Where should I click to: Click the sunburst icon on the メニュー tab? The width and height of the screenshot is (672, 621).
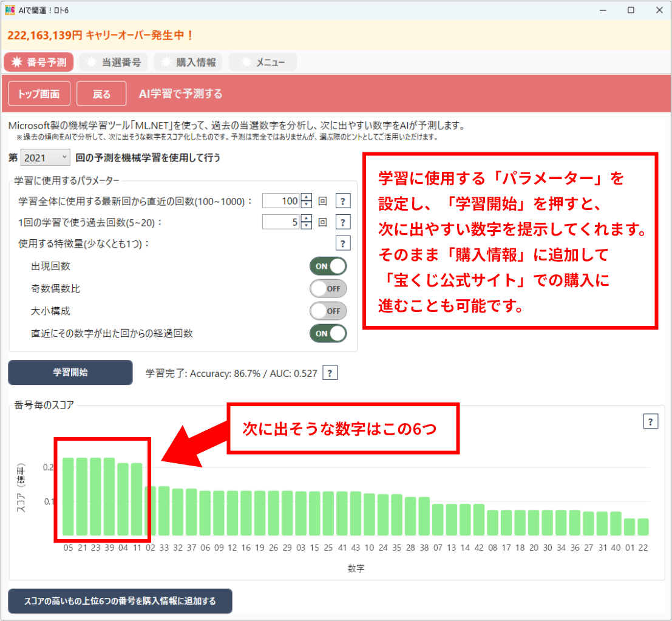pyautogui.click(x=245, y=61)
